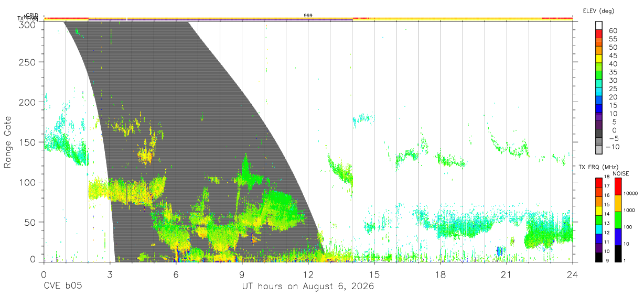Click the '21' hour label on the UT axis
This screenshot has height=297, width=644.
(x=507, y=274)
